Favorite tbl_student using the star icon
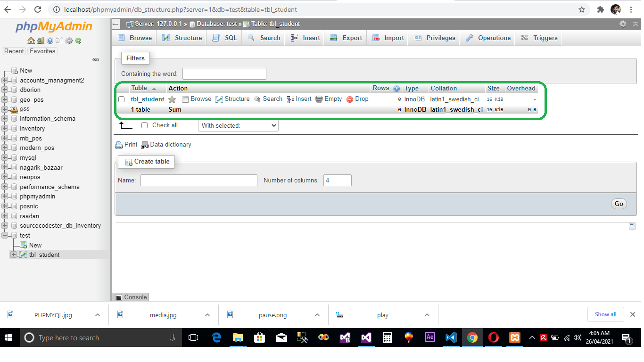This screenshot has height=362, width=644. tap(172, 99)
